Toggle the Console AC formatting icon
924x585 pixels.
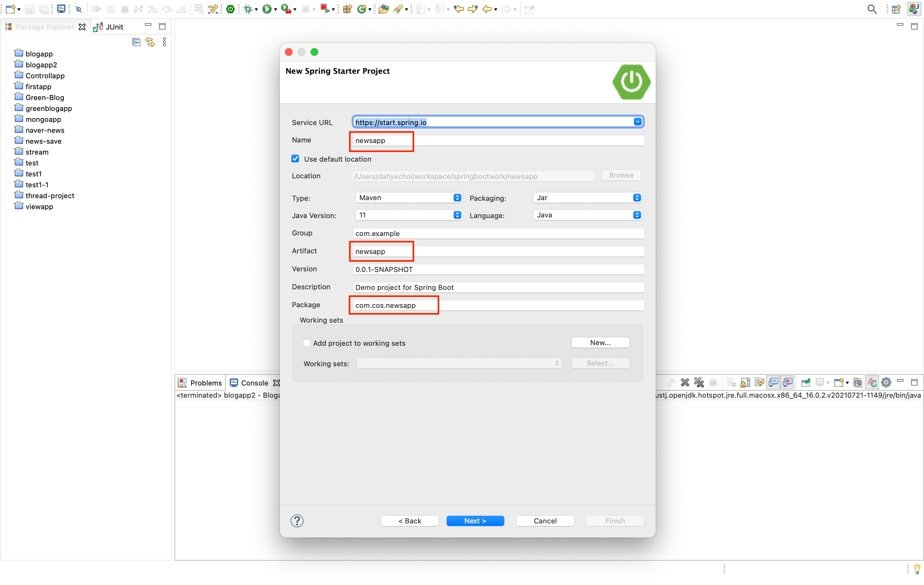(872, 382)
